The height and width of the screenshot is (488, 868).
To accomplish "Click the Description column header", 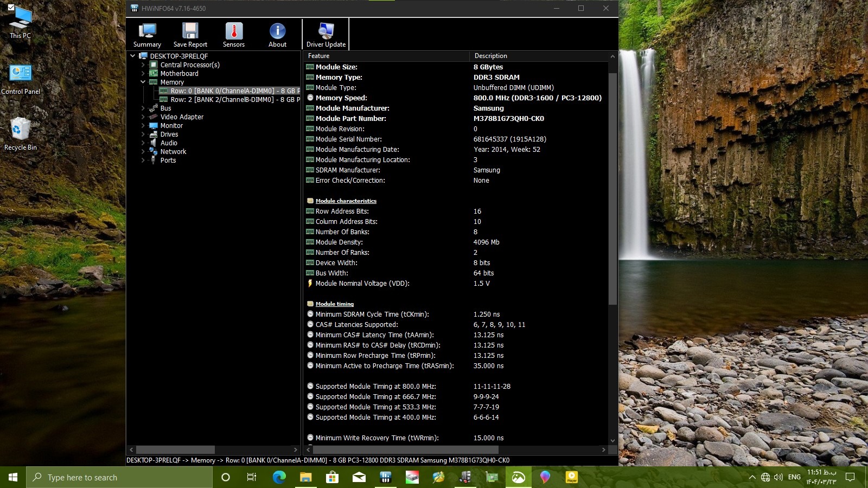I will (x=539, y=56).
